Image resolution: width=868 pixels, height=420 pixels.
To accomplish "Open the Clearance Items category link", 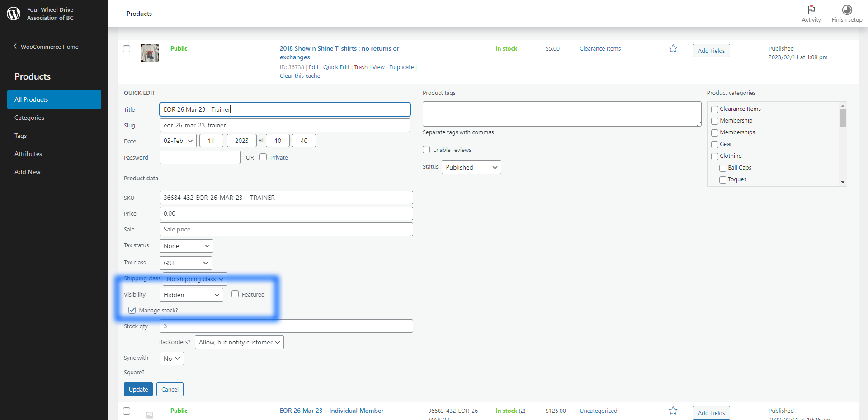I will (x=600, y=49).
